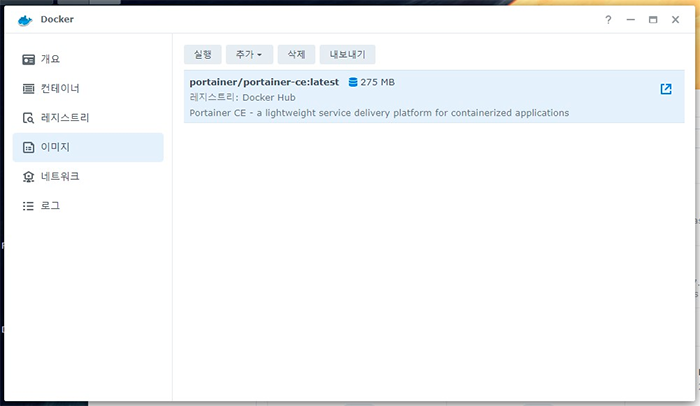Click the Docker window title text
The width and height of the screenshot is (700, 406).
point(57,19)
